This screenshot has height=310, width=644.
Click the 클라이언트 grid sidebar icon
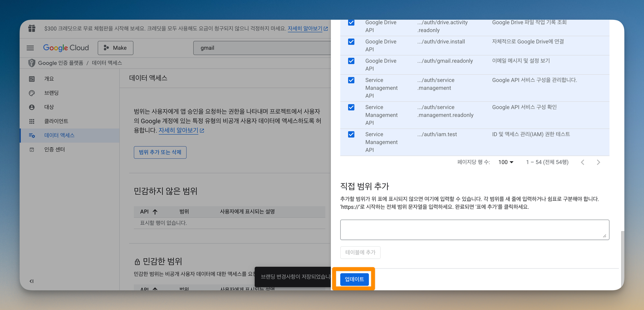(x=32, y=121)
